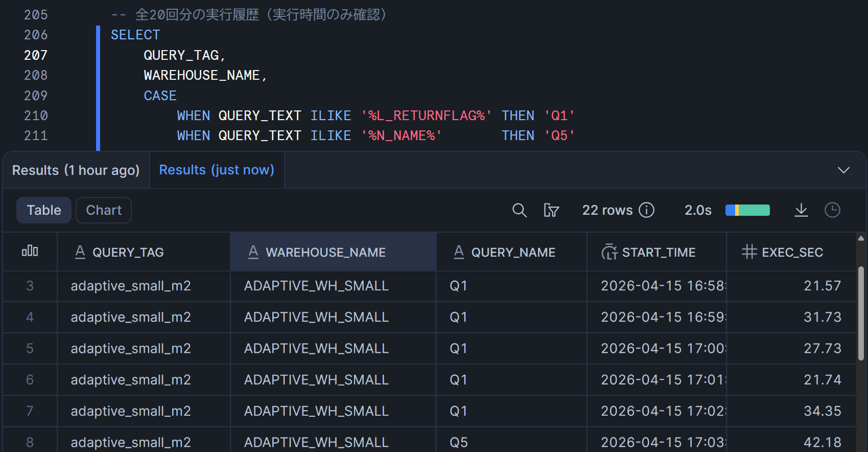Click the QUERY_NAME column header
This screenshot has width=868, height=452.
pos(513,252)
